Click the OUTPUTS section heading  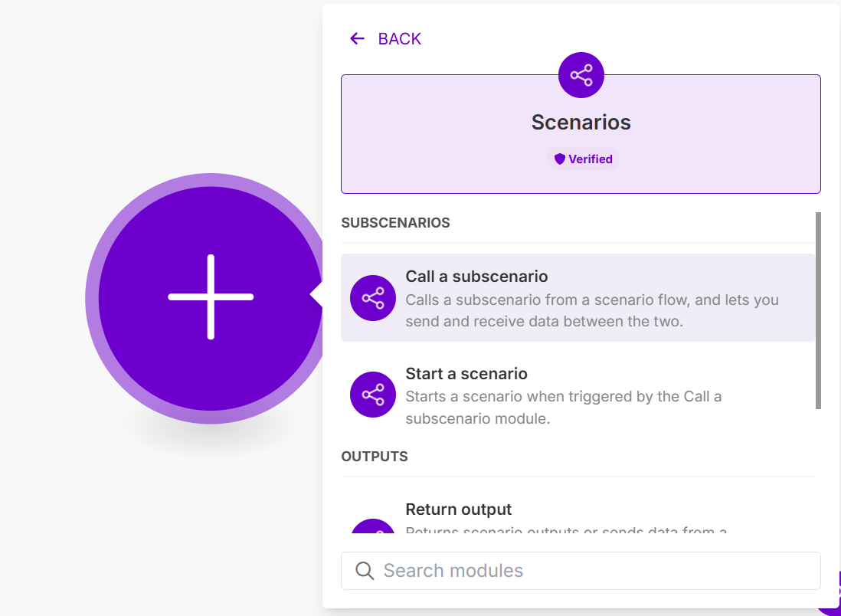click(x=375, y=457)
